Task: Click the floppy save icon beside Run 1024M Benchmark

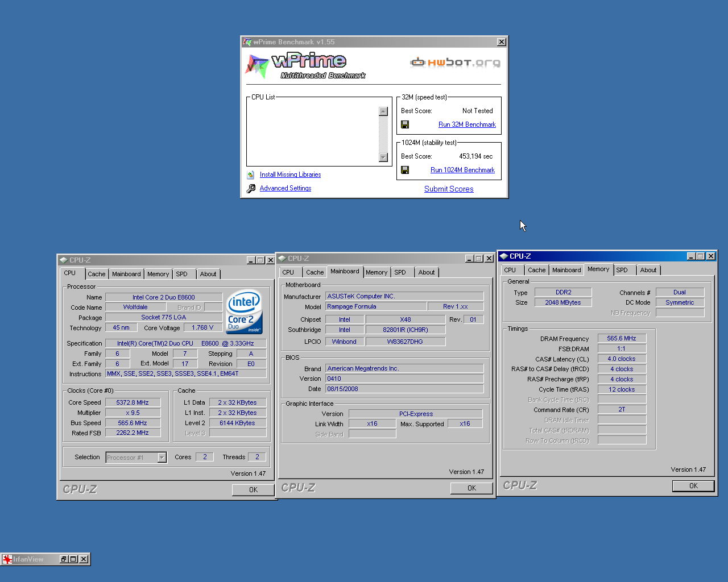Action: pos(405,170)
